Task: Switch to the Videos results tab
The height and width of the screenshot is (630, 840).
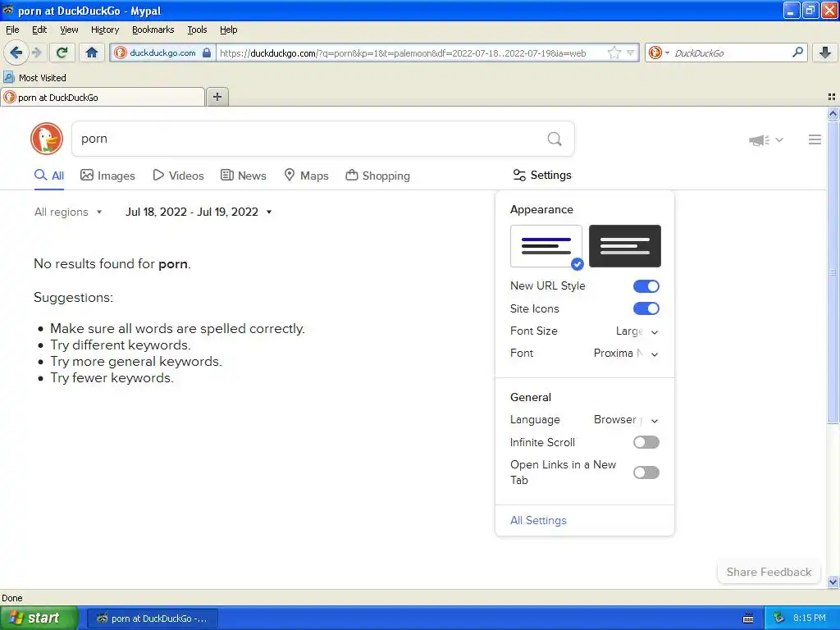Action: (x=178, y=176)
